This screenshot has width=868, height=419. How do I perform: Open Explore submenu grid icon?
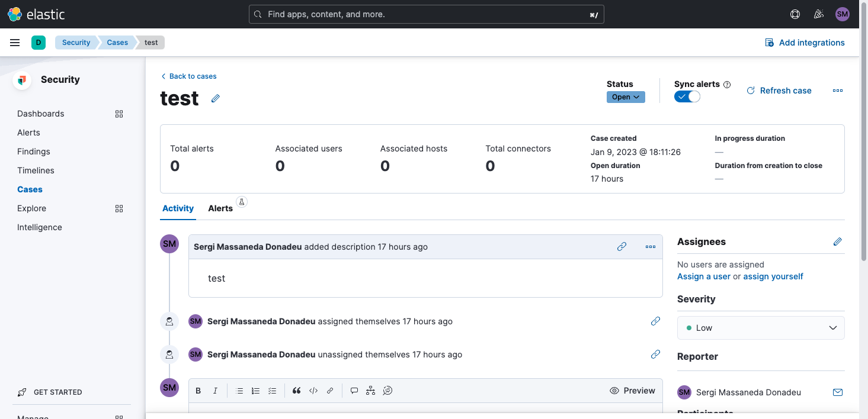tap(119, 208)
